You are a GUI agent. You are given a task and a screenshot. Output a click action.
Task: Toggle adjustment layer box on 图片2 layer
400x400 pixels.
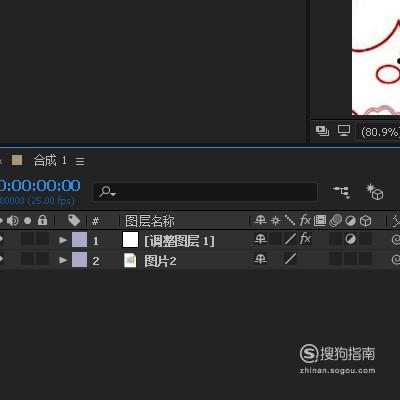tap(350, 259)
